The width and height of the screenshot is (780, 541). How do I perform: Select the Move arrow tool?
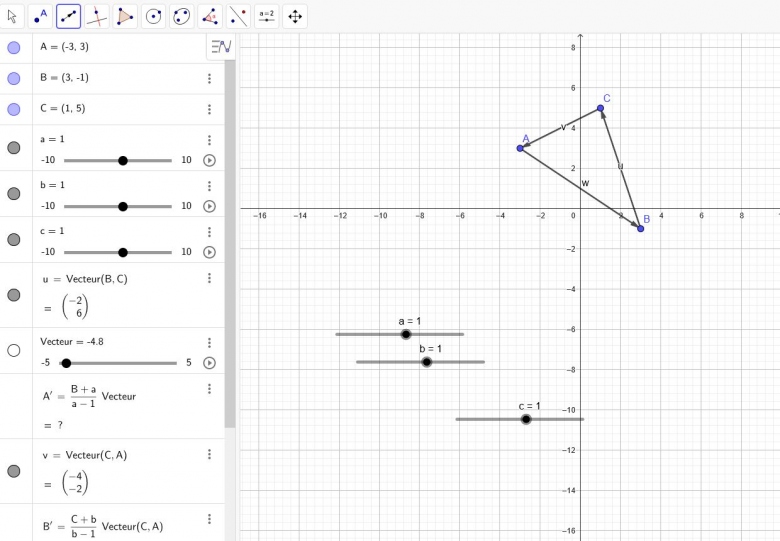point(12,16)
